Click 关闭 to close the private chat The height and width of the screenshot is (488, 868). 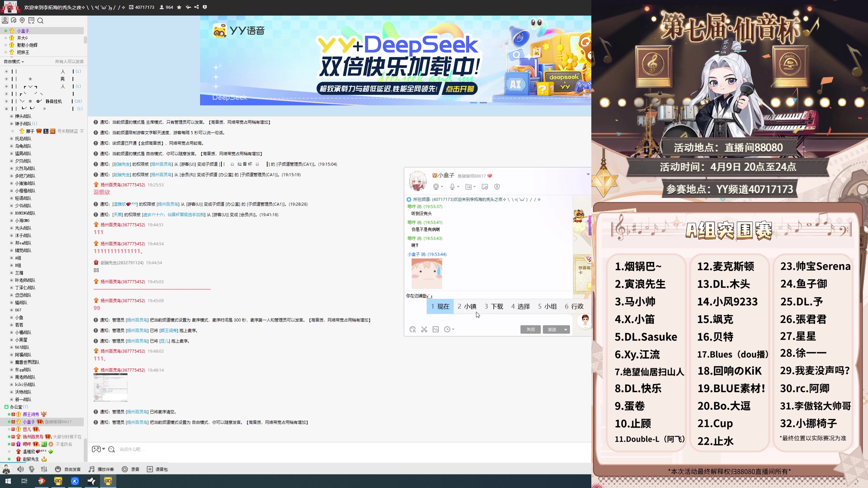[531, 329]
